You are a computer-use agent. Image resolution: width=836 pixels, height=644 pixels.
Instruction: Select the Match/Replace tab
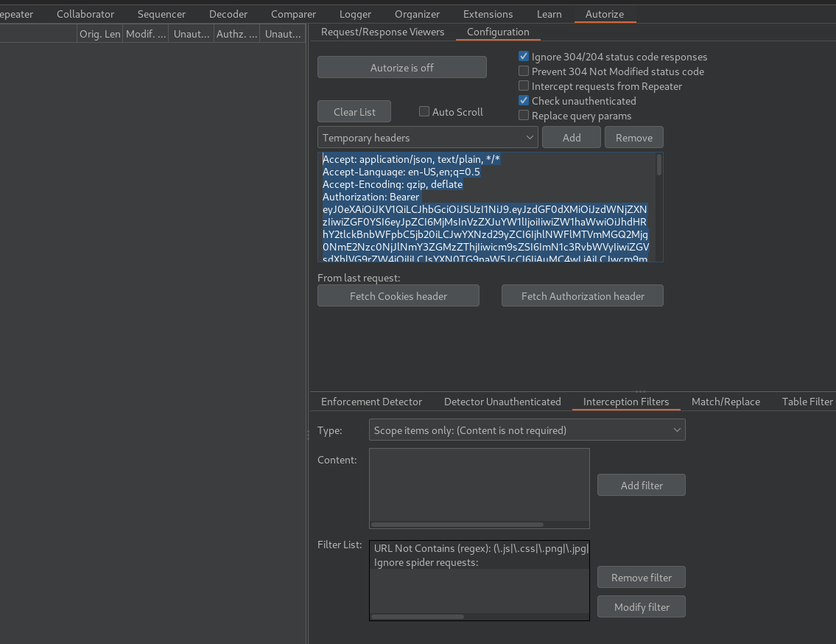725,402
